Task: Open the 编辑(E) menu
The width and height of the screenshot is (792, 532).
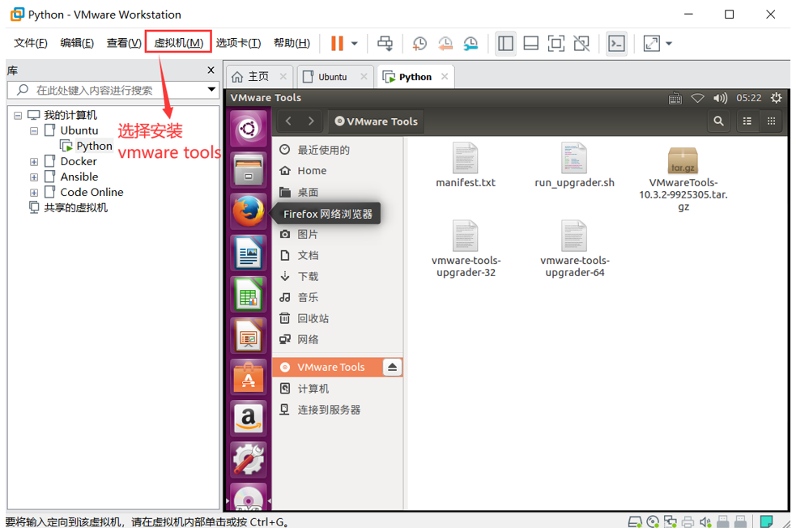Action: coord(77,43)
